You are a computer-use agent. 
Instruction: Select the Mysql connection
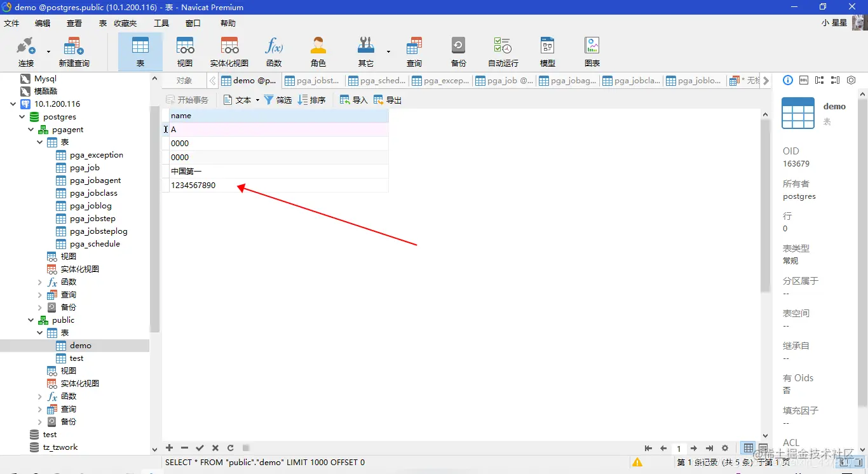pyautogui.click(x=45, y=79)
